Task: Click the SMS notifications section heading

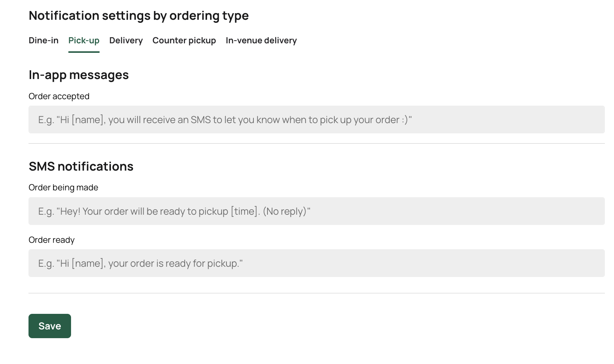Action: (81, 166)
